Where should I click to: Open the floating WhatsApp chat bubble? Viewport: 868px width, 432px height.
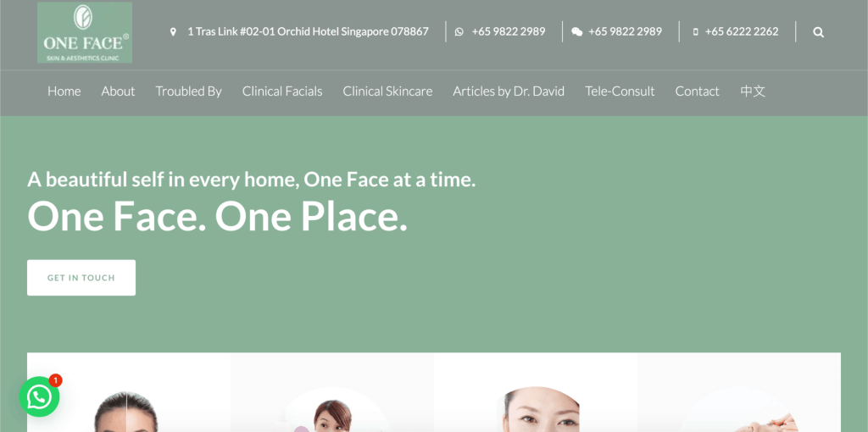[x=39, y=396]
